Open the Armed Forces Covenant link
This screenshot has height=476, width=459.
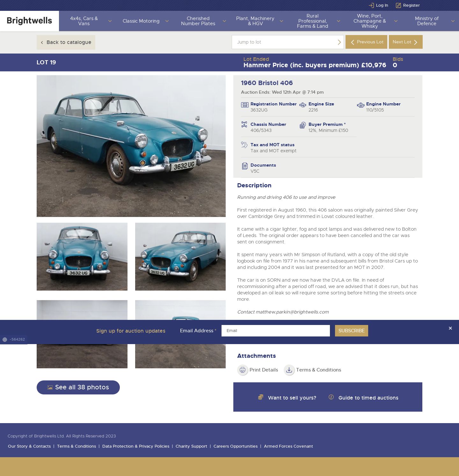tap(288, 446)
